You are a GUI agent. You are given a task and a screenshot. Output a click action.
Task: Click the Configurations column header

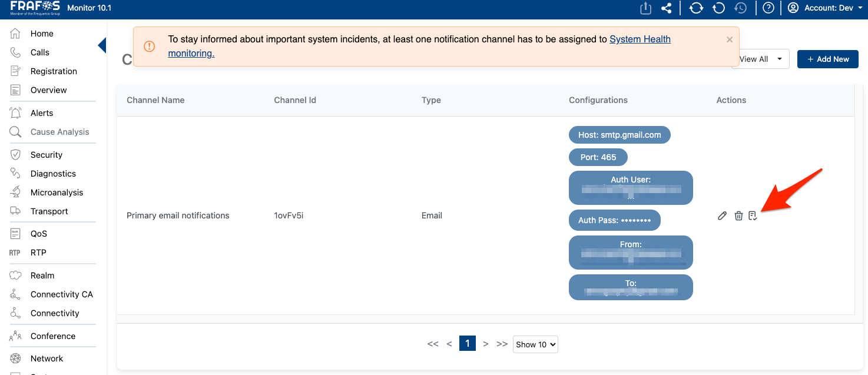point(598,100)
